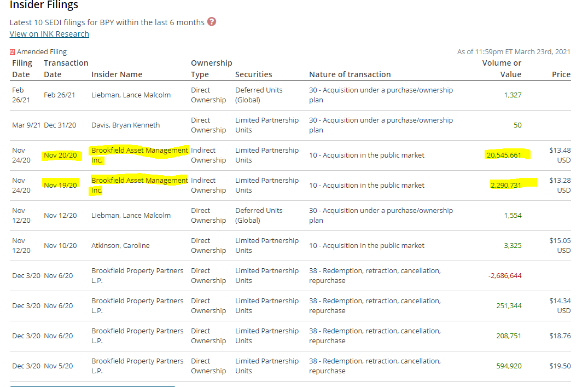Viewport: 588px width, 387px height.
Task: Click the 594,920 volume value
Action: (509, 366)
